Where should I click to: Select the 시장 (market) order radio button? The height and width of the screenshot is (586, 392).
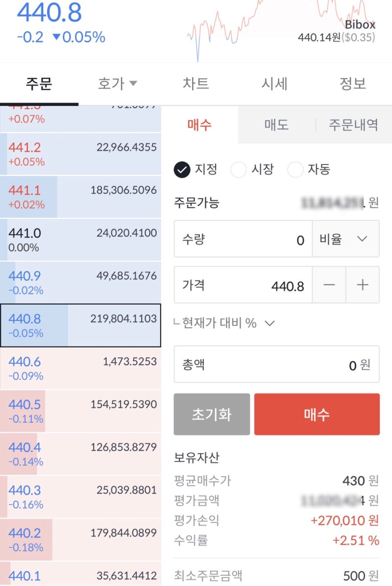[x=239, y=170]
